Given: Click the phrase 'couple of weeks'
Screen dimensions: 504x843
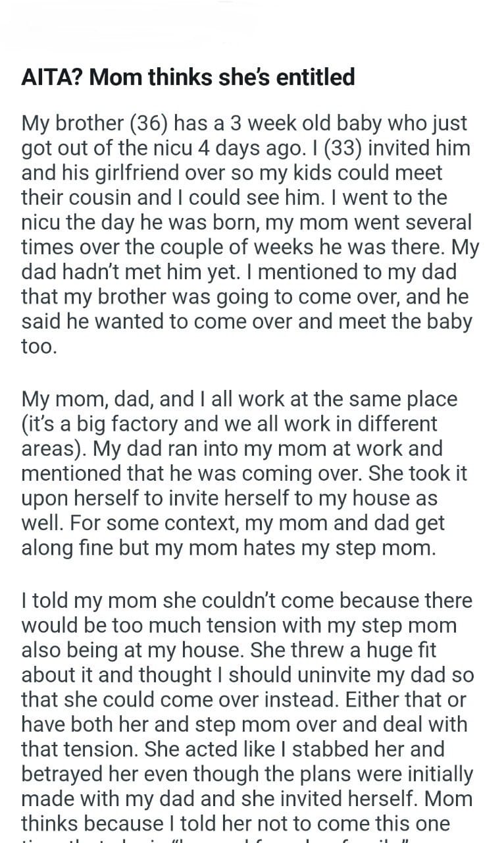Looking at the screenshot, I should (221, 247).
